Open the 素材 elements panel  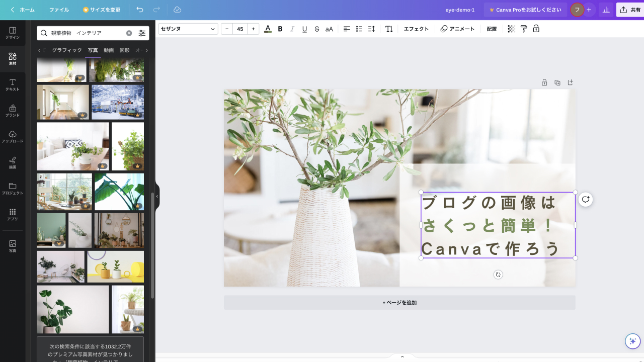pos(13,59)
